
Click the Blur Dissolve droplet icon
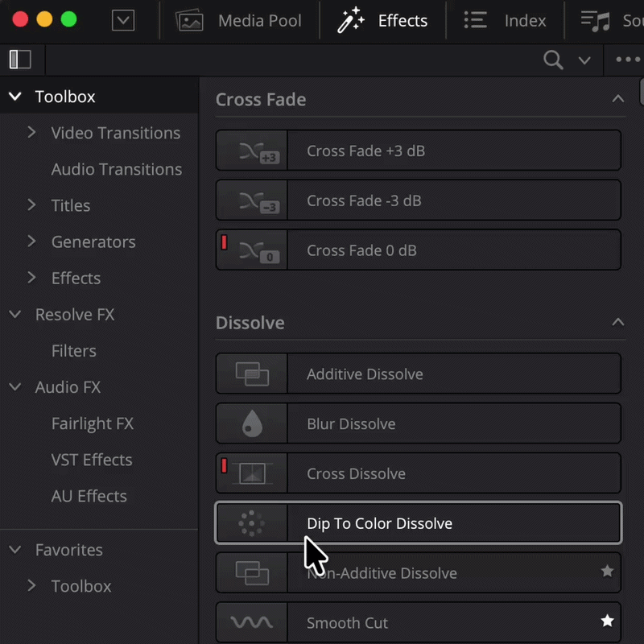[x=252, y=424]
